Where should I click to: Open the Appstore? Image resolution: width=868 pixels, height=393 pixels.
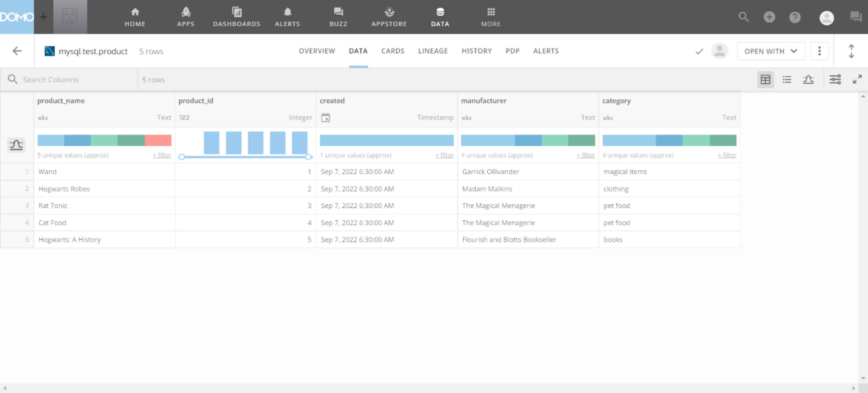click(389, 17)
